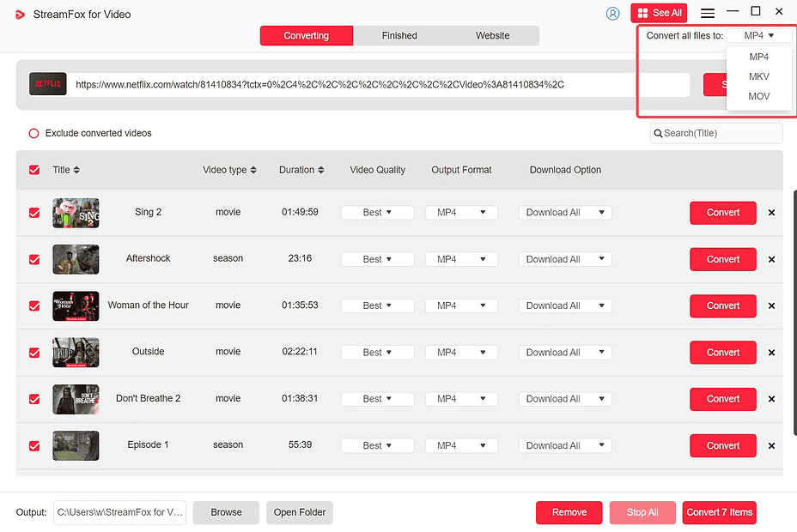Sort by Duration column arrows
Viewport: 797px width, 532px height.
coord(321,170)
